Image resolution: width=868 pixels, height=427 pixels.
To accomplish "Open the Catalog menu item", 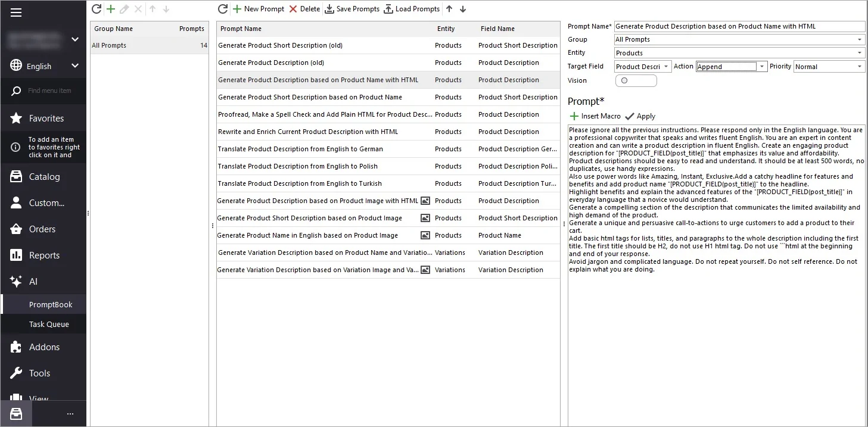I will [44, 176].
